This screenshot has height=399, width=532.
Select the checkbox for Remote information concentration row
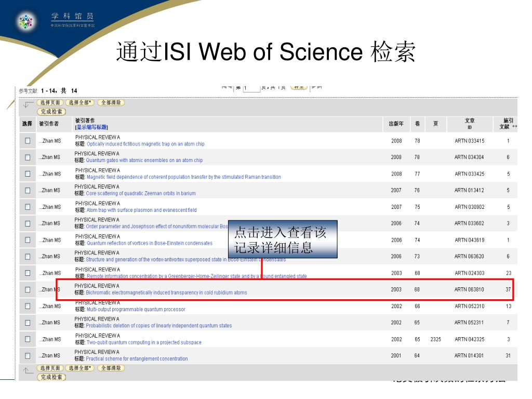28,273
